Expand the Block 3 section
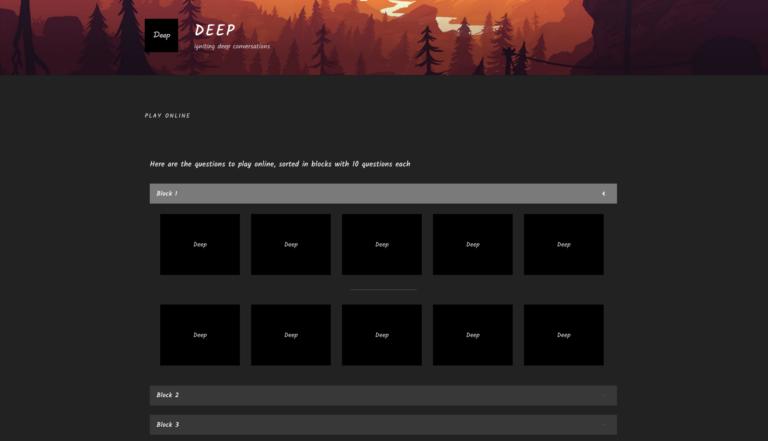The height and width of the screenshot is (441, 768). [382, 425]
